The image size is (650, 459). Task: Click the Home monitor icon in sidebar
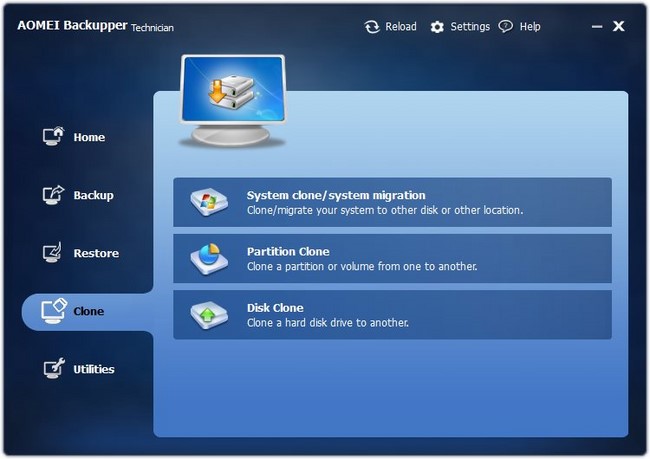53,137
